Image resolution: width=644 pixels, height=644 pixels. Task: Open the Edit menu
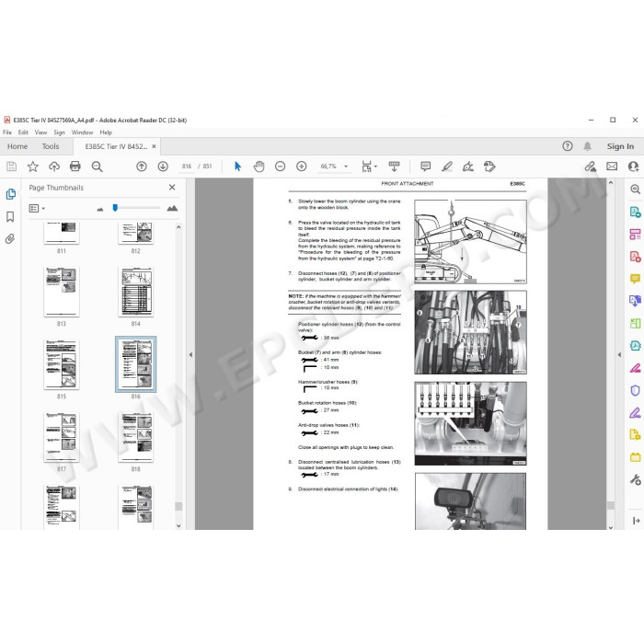pyautogui.click(x=23, y=132)
